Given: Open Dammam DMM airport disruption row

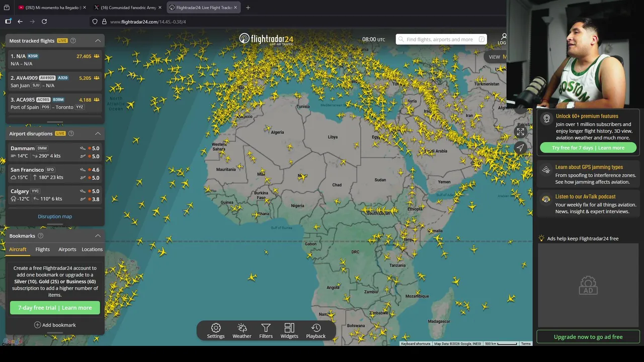Looking at the screenshot, I should click(55, 152).
